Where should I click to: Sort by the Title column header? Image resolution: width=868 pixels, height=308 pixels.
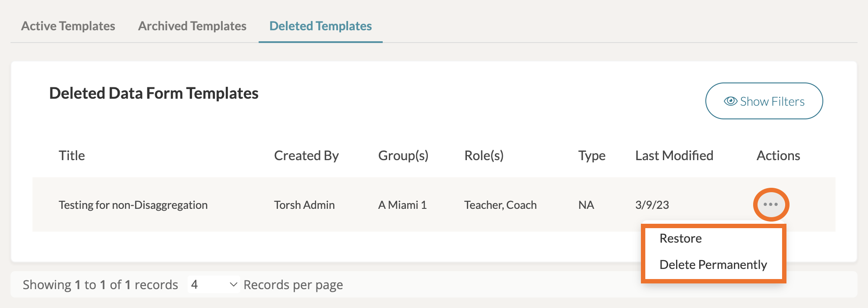pyautogui.click(x=72, y=156)
